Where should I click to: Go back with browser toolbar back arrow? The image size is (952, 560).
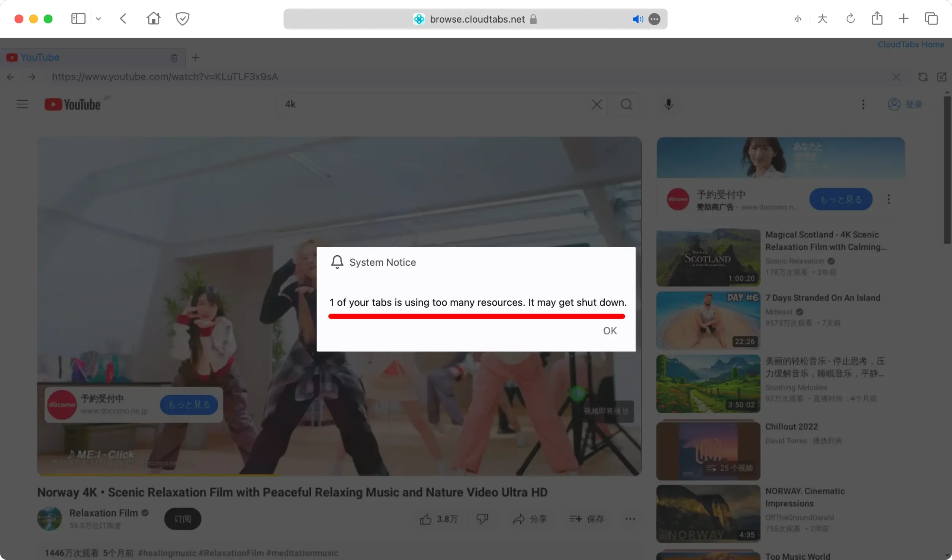123,19
